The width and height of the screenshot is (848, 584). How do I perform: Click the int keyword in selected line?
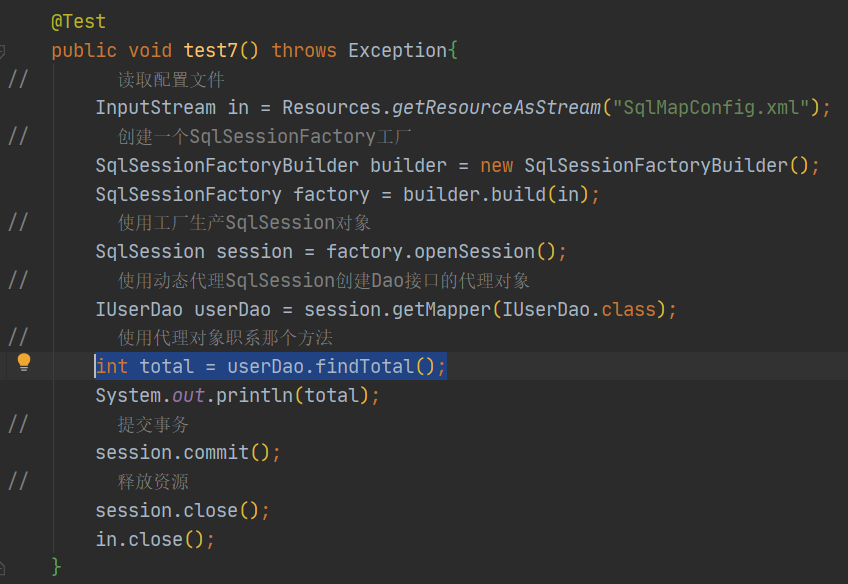click(112, 366)
